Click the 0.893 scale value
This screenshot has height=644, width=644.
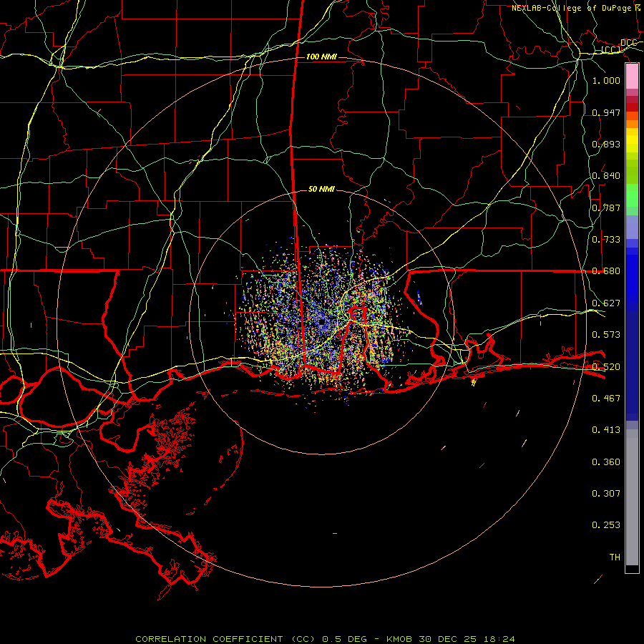(x=606, y=144)
